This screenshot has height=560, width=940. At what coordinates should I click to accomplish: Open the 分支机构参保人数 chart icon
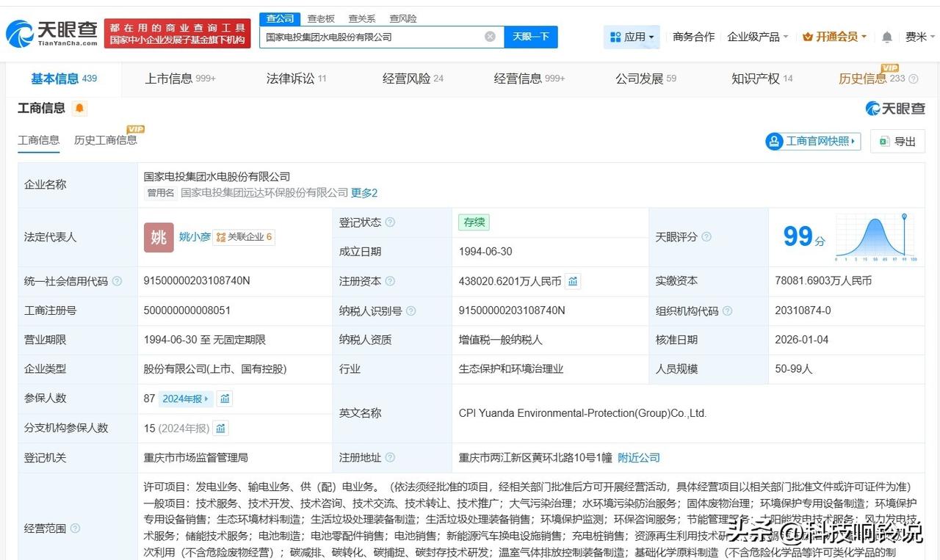pyautogui.click(x=220, y=428)
